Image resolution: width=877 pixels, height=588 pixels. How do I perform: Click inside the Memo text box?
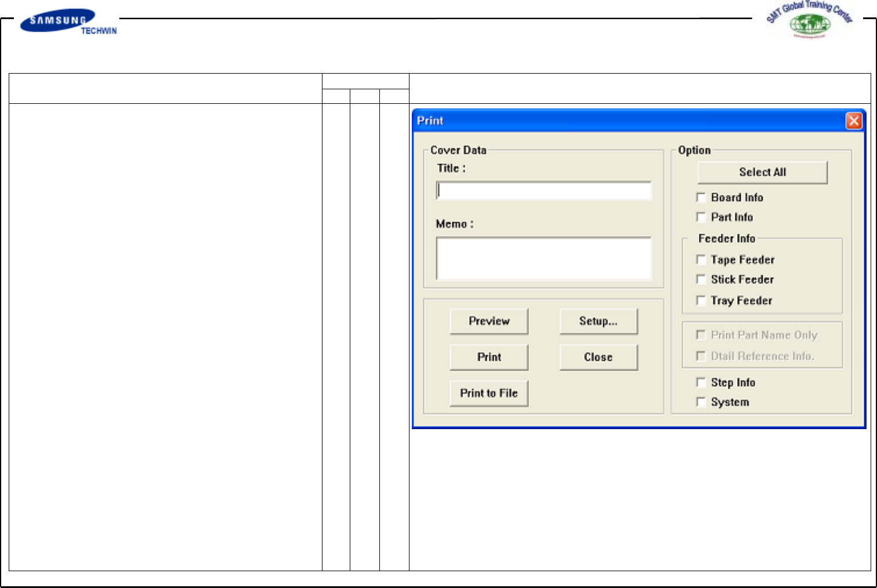tap(544, 258)
